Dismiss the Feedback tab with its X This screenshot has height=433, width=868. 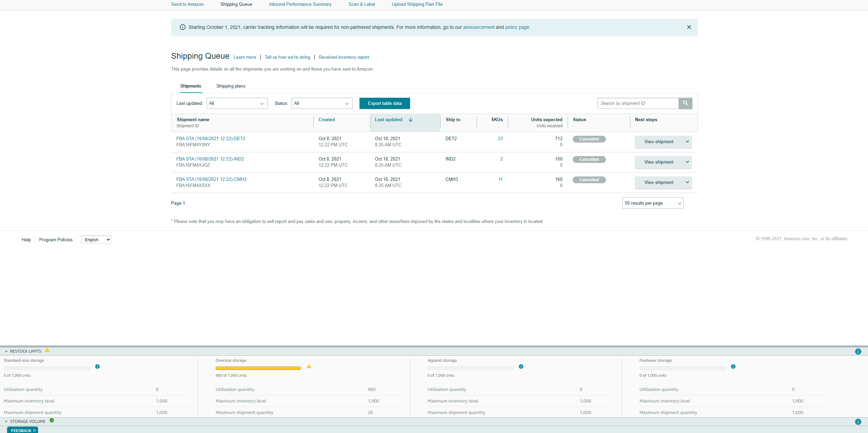click(x=34, y=430)
